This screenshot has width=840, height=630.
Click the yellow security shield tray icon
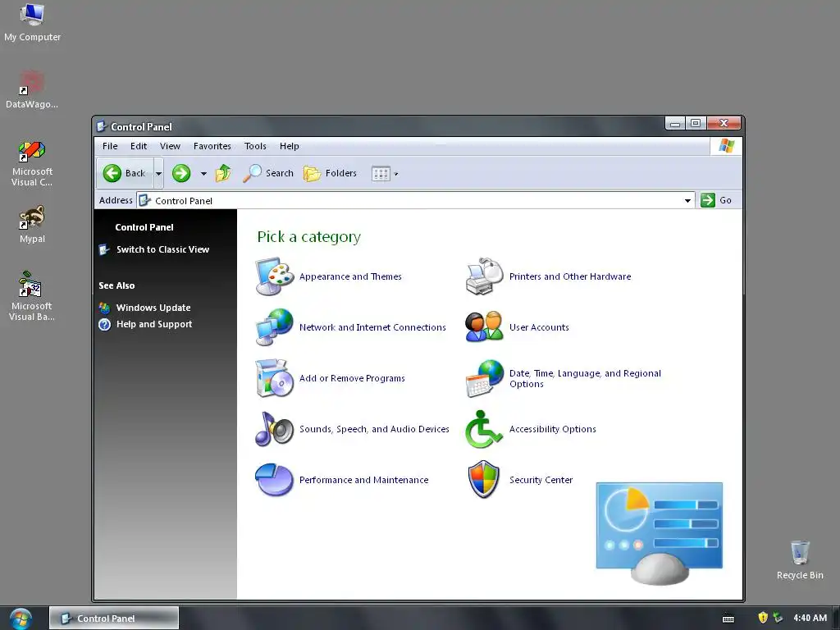(764, 618)
